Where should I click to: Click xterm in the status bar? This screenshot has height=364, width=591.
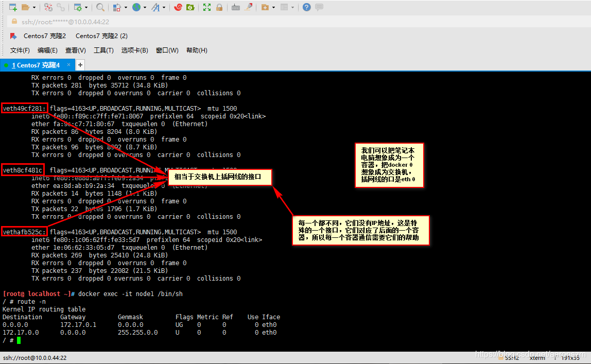pos(537,358)
